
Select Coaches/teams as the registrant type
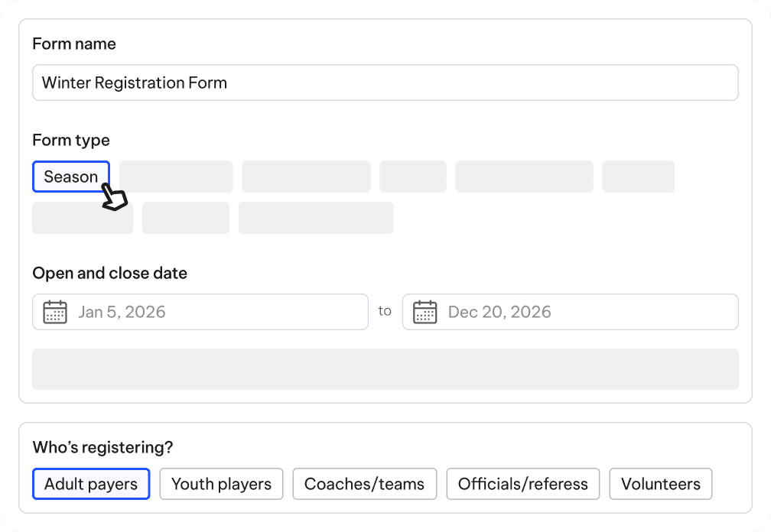pyautogui.click(x=364, y=484)
